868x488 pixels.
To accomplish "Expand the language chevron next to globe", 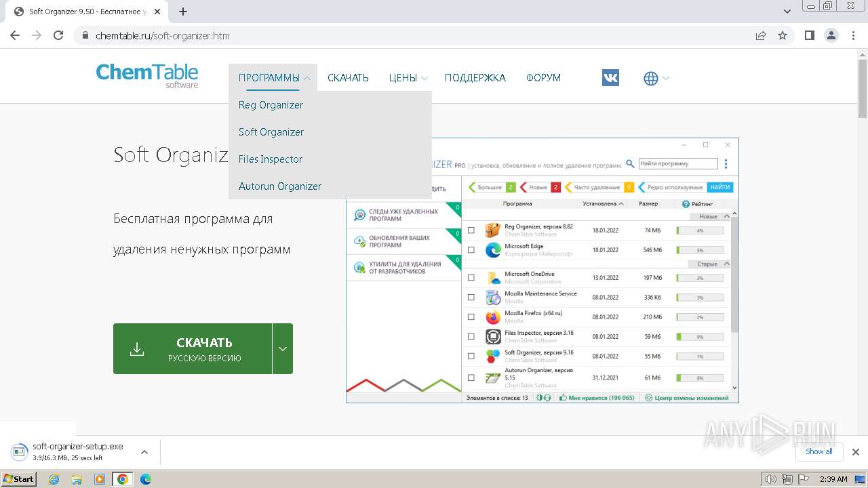I will [666, 79].
